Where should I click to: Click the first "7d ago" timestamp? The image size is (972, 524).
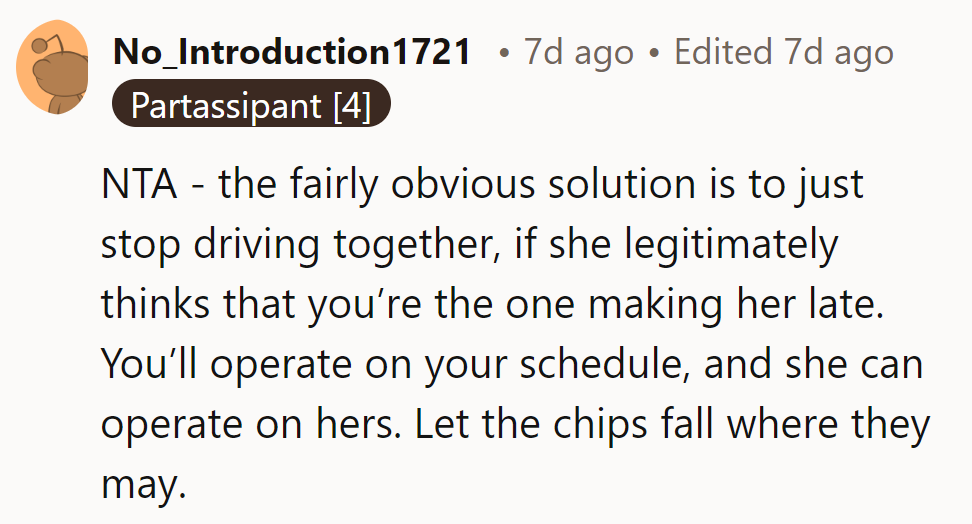pos(578,53)
